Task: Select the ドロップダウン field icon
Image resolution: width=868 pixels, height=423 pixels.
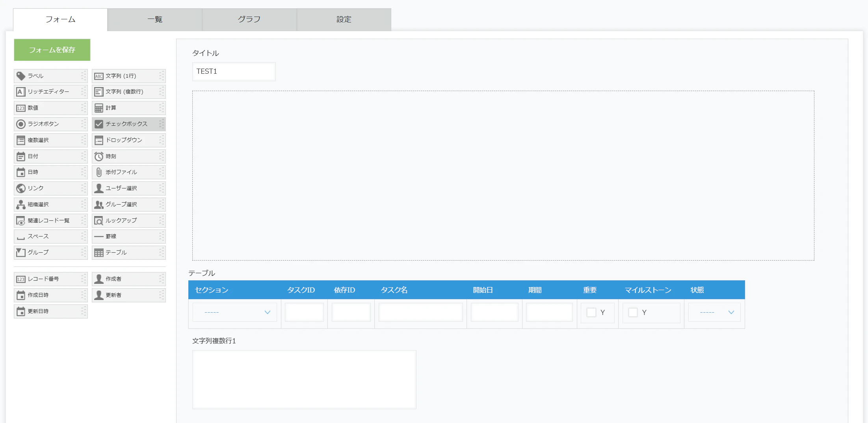Action: pos(99,140)
